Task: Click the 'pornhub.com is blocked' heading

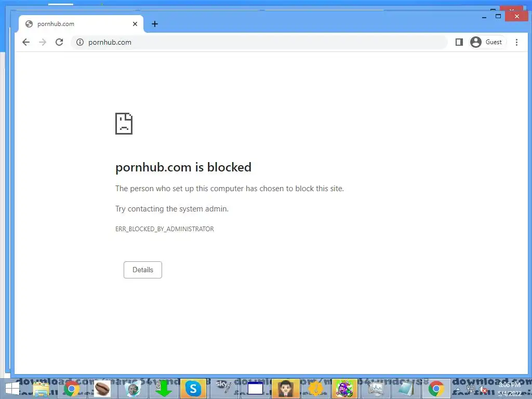Action: coord(183,167)
